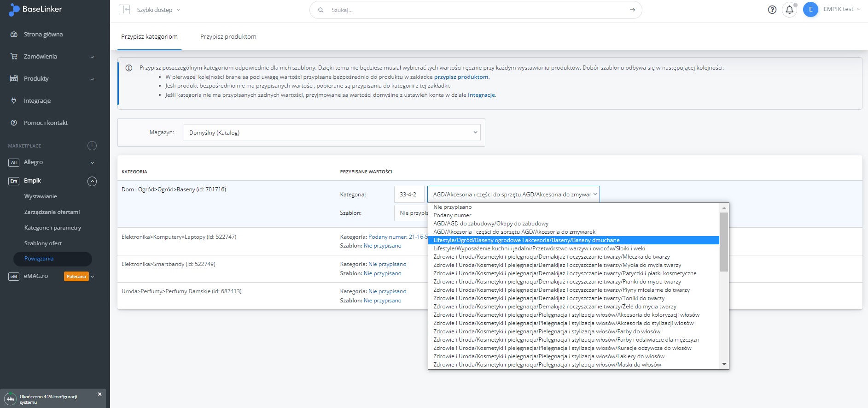Click the dropdown list scrollbar down arrow
868x408 pixels.
(724, 364)
